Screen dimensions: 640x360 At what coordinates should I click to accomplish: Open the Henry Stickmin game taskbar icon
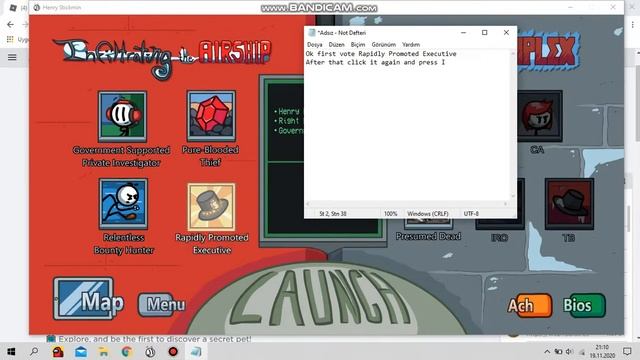tap(150, 351)
